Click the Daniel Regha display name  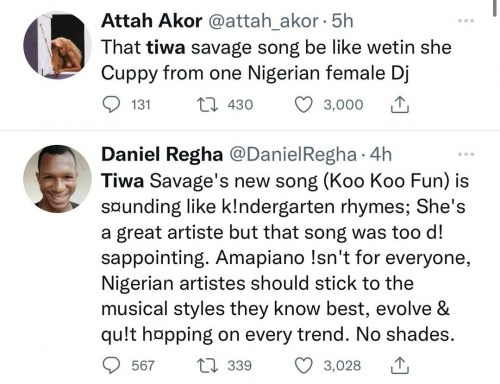[x=162, y=155]
